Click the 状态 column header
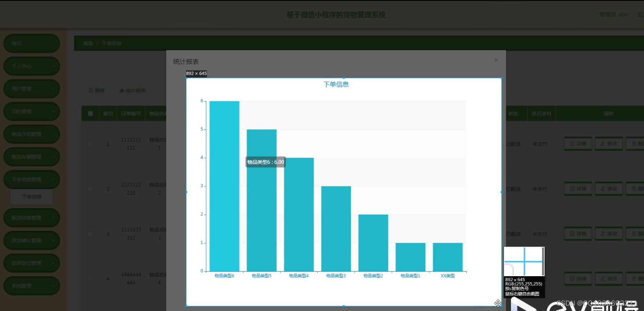The width and height of the screenshot is (644, 311). tap(513, 114)
